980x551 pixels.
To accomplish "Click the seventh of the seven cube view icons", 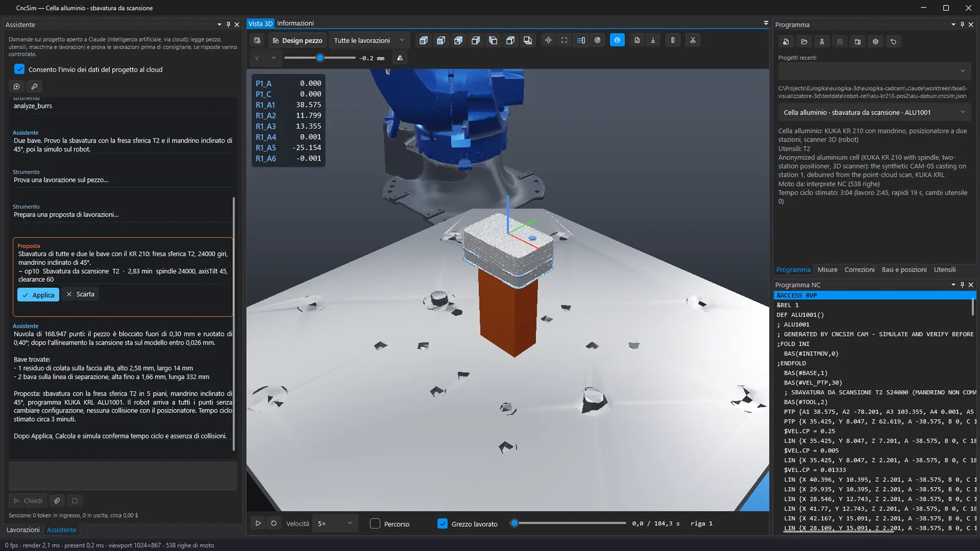I will pos(528,40).
